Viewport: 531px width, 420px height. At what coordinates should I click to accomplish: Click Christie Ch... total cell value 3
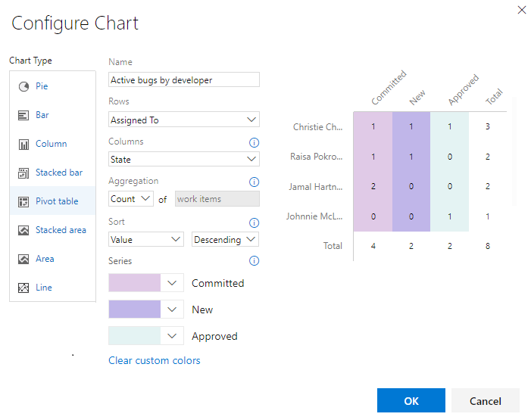coord(488,126)
